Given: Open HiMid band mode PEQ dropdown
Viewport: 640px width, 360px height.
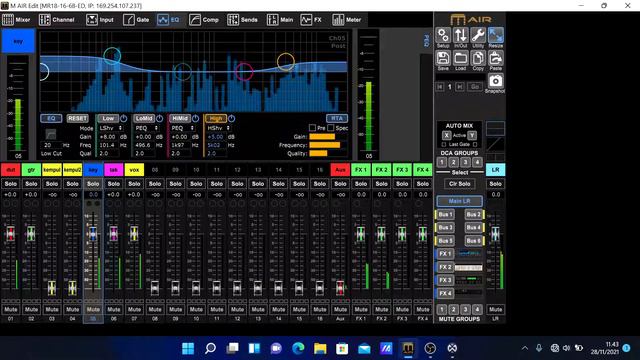Looking at the screenshot, I should click(182, 128).
